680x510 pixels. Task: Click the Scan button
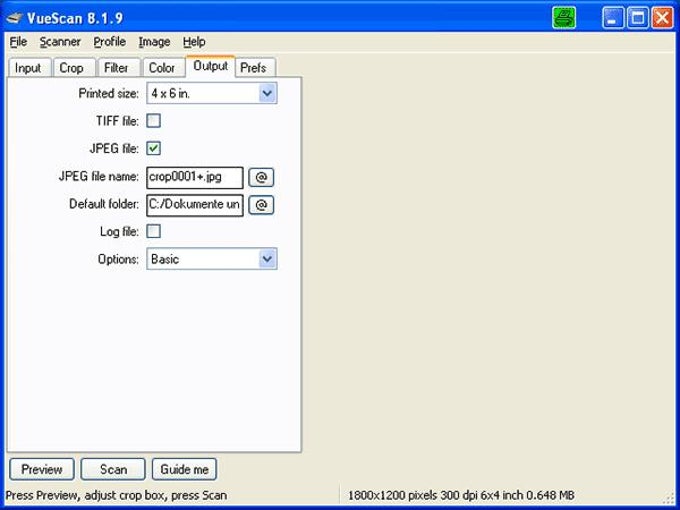[113, 469]
